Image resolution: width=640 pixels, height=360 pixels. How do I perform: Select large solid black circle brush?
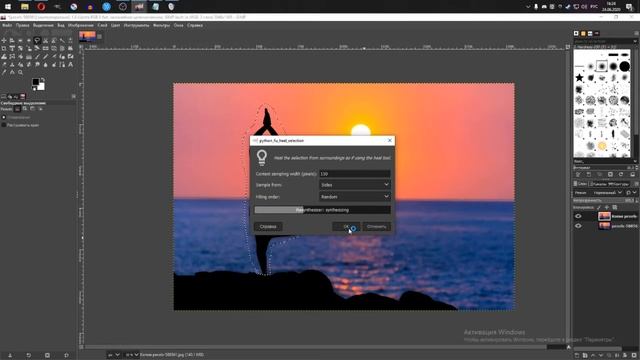tap(624, 66)
